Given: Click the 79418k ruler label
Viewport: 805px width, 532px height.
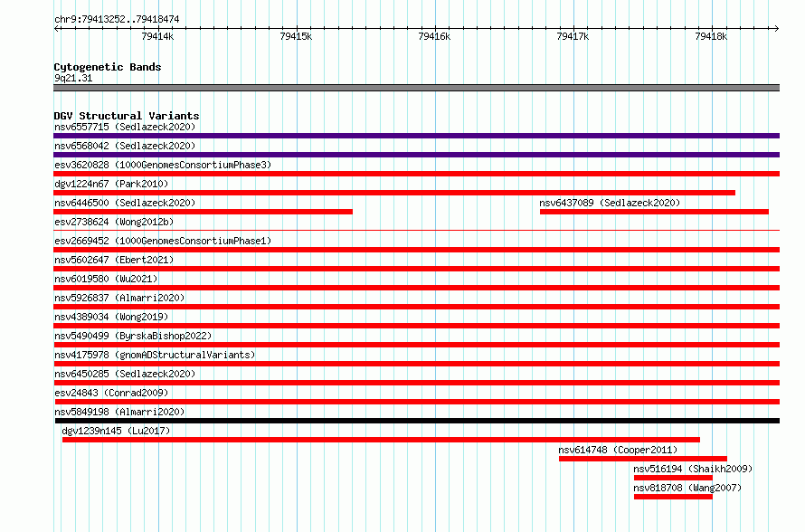Looking at the screenshot, I should (711, 36).
